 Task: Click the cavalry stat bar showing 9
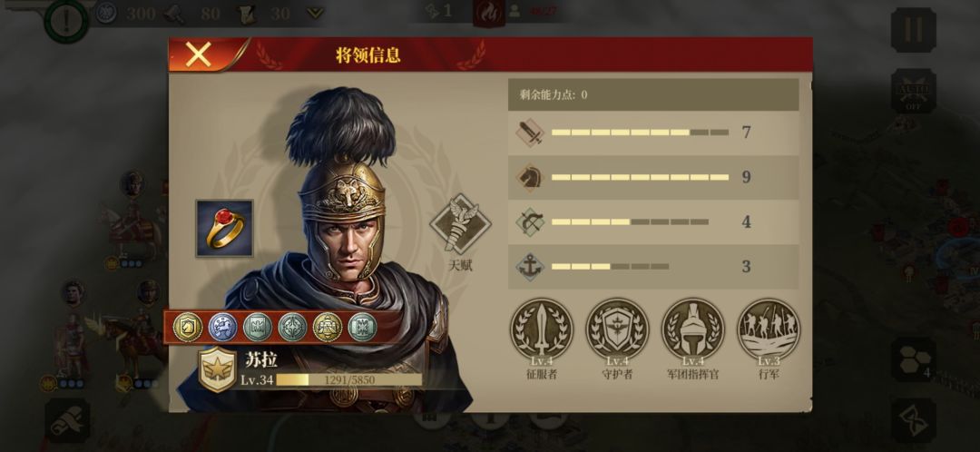[640, 178]
